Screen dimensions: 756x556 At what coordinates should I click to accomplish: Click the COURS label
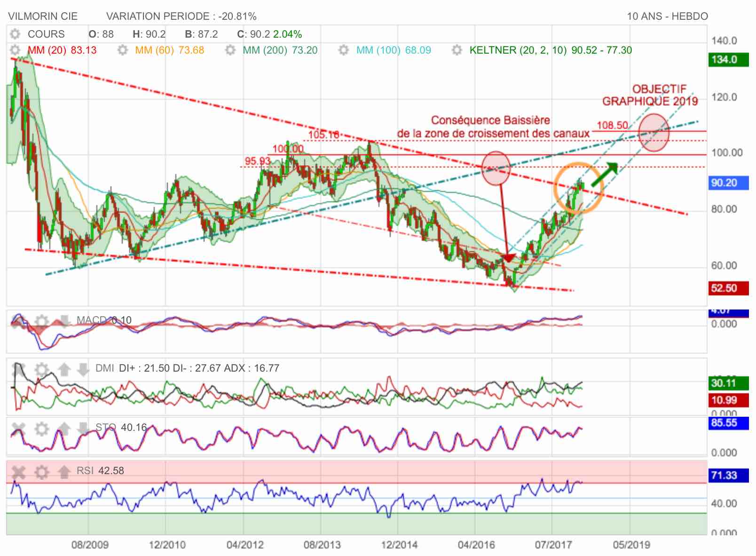pyautogui.click(x=46, y=34)
